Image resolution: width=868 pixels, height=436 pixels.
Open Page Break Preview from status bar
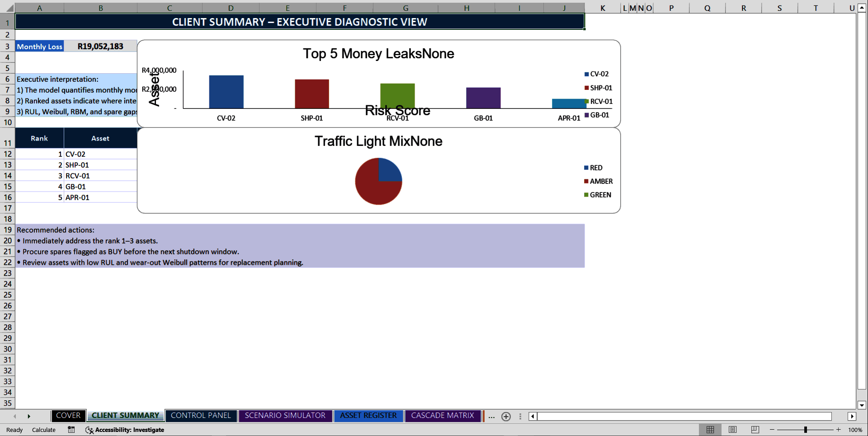754,430
